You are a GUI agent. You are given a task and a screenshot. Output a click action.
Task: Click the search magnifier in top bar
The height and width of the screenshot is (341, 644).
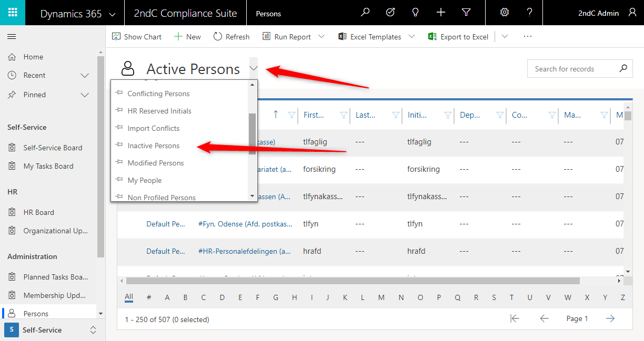point(365,13)
